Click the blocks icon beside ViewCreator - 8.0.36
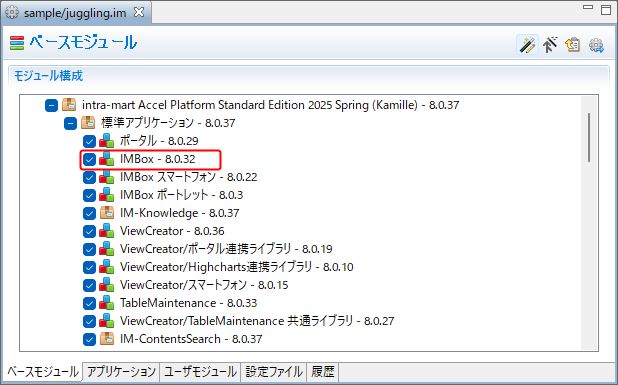 [x=107, y=231]
